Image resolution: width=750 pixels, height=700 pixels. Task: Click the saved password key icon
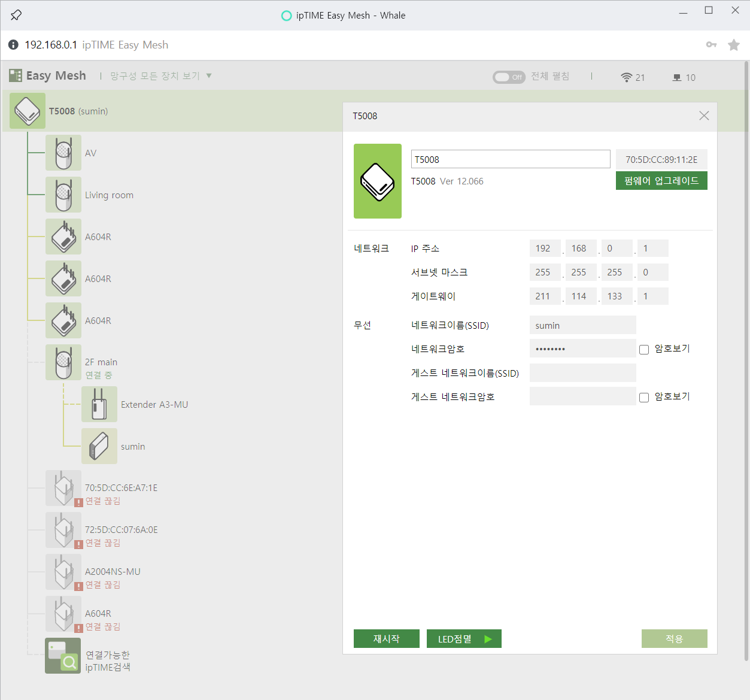[x=711, y=45]
